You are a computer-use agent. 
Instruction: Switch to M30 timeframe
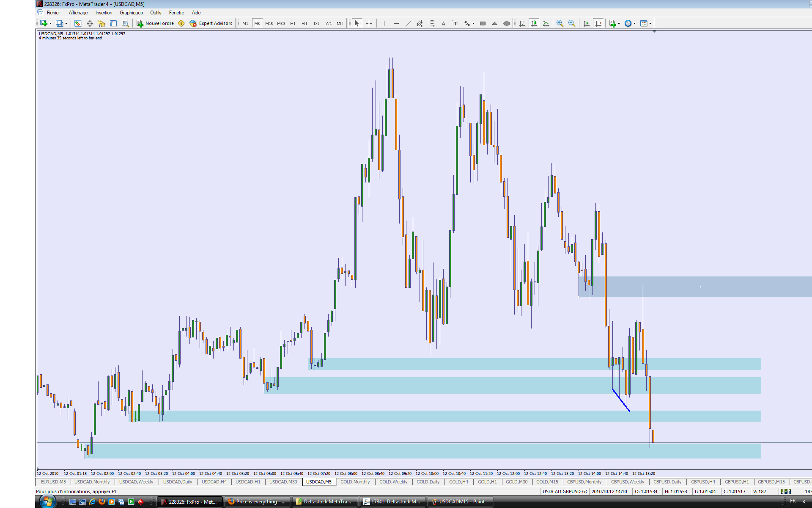281,23
